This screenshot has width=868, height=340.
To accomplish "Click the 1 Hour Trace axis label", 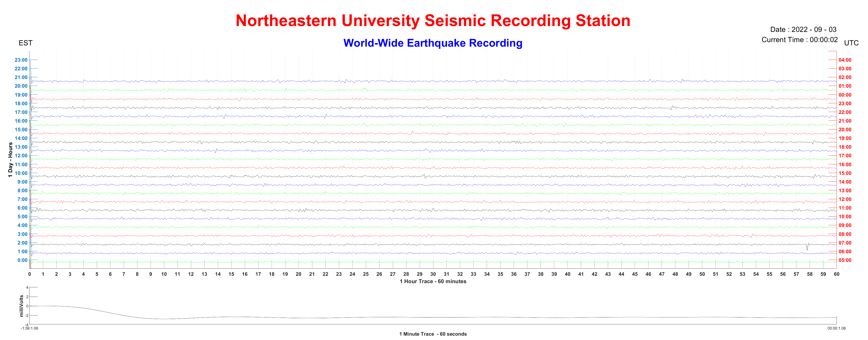I will pos(433,281).
